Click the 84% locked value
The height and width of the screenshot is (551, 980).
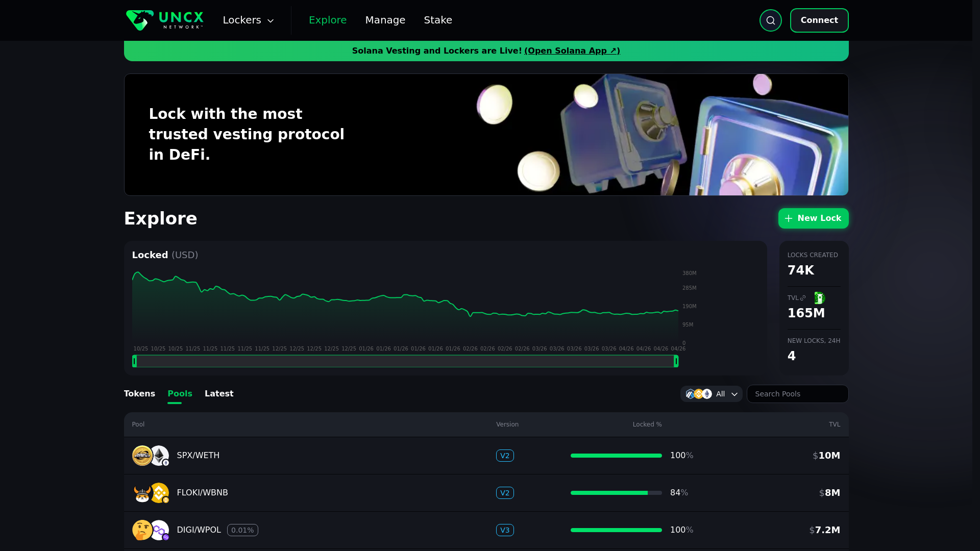coord(679,493)
